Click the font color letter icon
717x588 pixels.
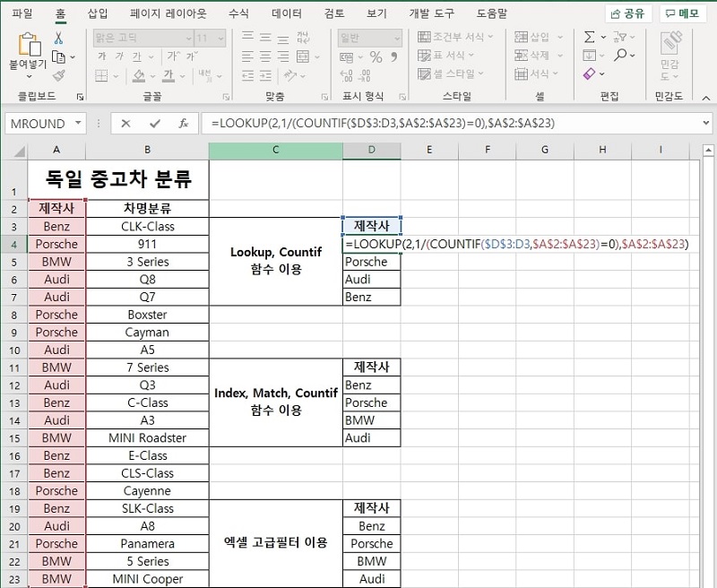tap(168, 75)
